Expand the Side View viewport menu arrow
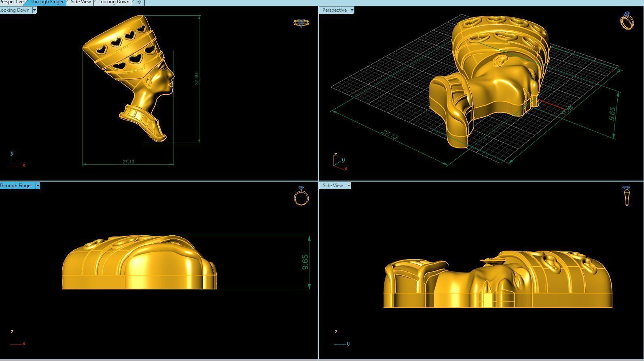 click(x=348, y=186)
